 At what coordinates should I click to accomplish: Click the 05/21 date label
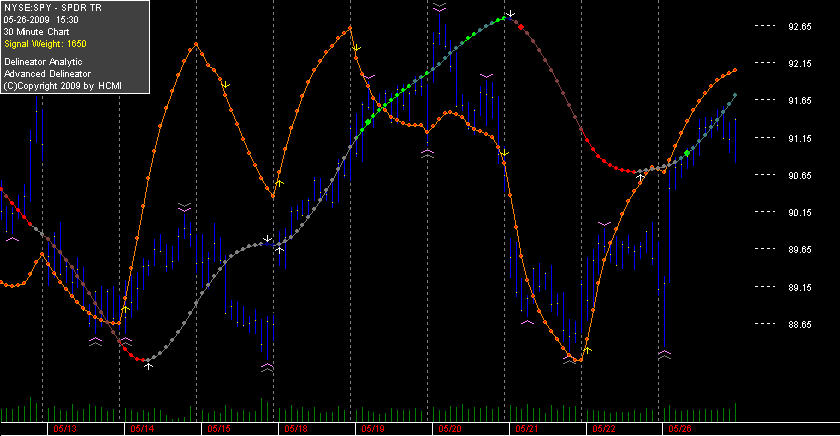click(x=527, y=429)
